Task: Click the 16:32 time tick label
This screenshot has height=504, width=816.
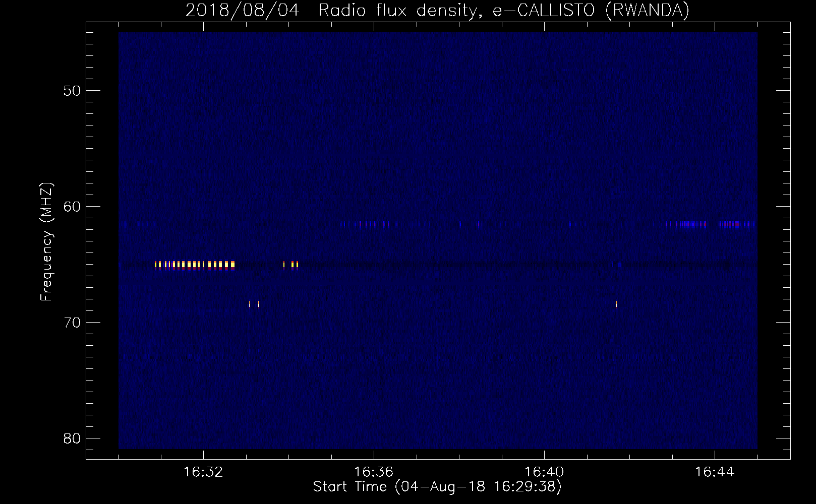Action: (203, 472)
